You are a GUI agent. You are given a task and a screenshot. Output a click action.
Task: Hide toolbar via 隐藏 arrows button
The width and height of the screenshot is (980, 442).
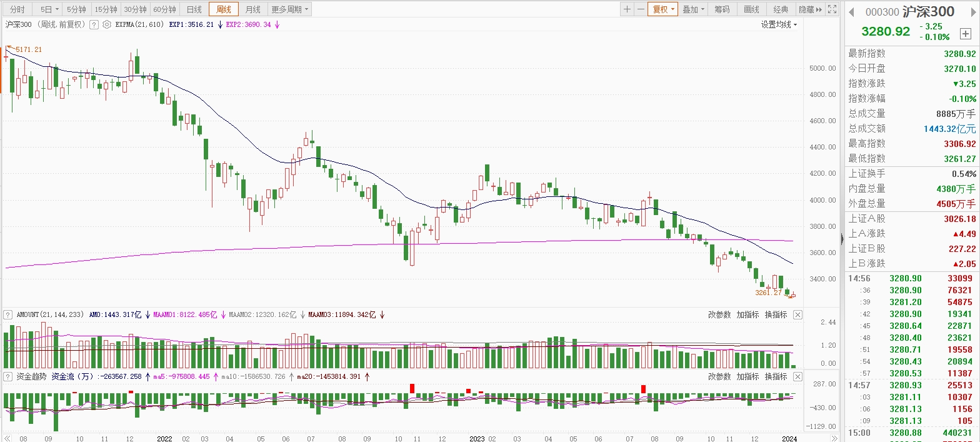click(810, 9)
